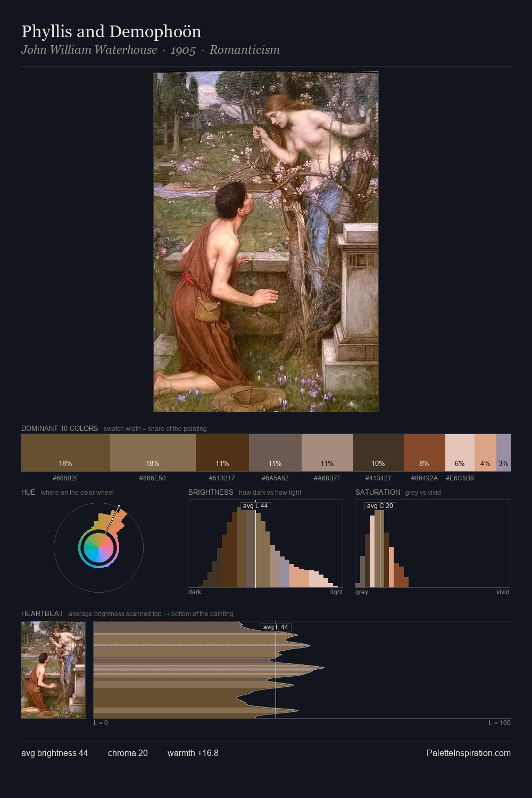532x798 pixels.
Task: Click the hex label #A68B7F
Action: (x=327, y=478)
